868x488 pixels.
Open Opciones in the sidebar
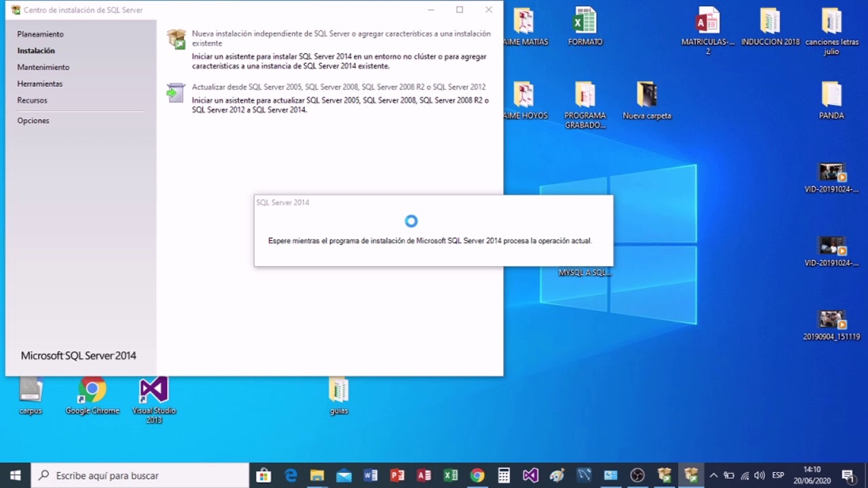[33, 121]
